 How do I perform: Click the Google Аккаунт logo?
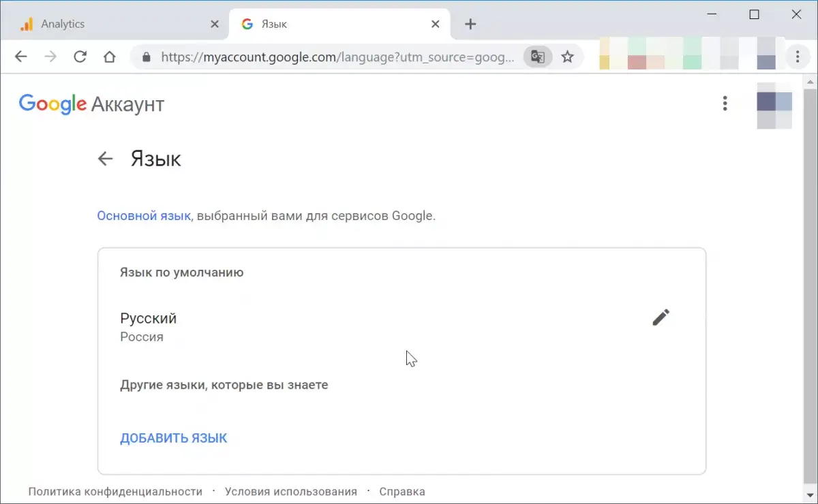click(92, 104)
